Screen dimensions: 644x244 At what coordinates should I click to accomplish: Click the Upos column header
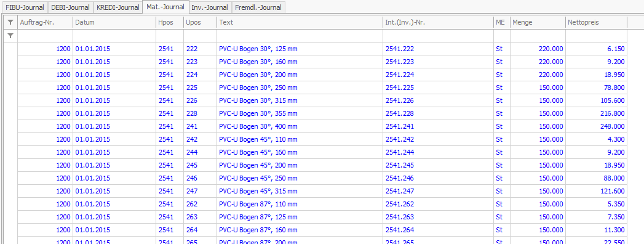[200, 23]
